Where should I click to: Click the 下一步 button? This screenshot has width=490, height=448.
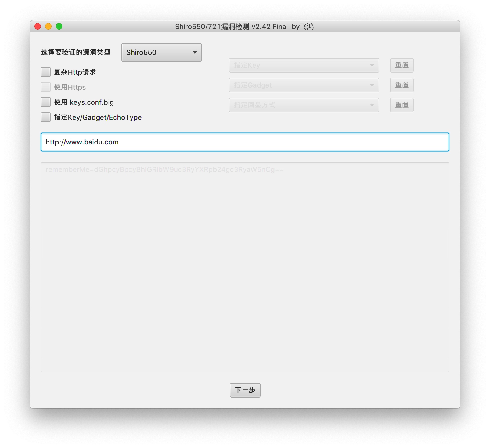click(x=245, y=390)
